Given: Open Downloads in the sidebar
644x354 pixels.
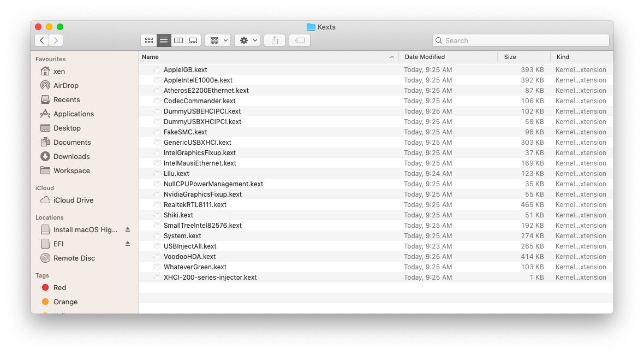Looking at the screenshot, I should tap(71, 156).
